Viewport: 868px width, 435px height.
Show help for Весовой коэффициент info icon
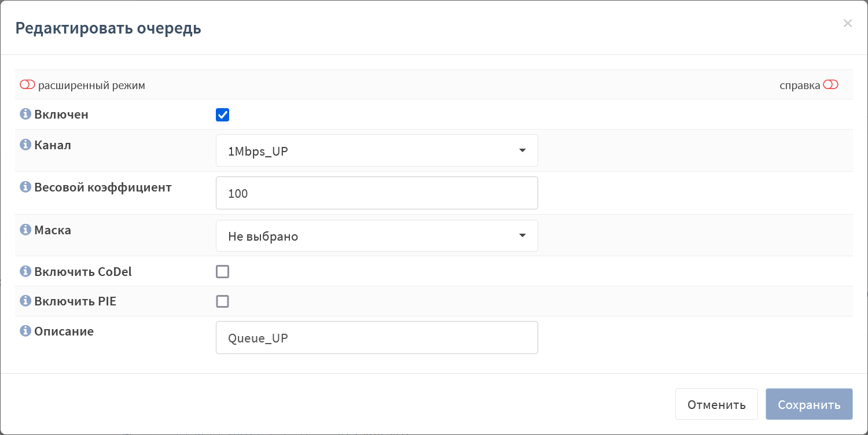(x=25, y=187)
